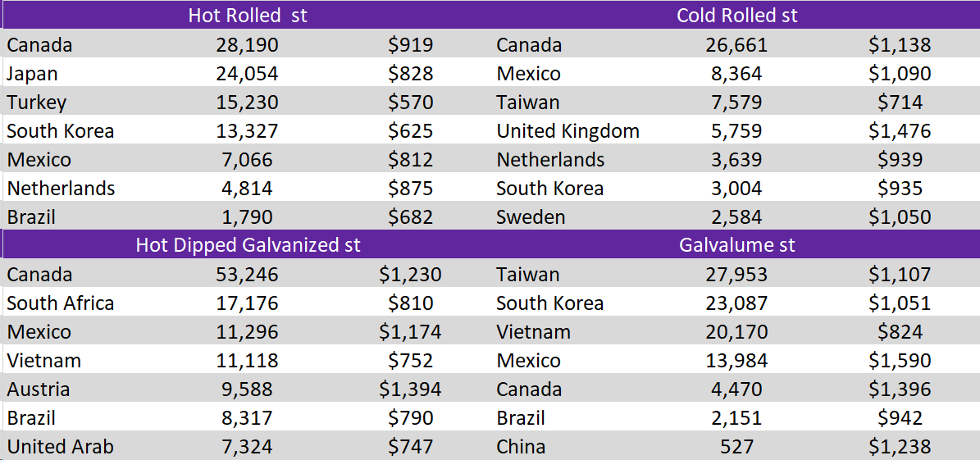Click the $1,476 price cell
The image size is (980, 460).
click(x=900, y=131)
